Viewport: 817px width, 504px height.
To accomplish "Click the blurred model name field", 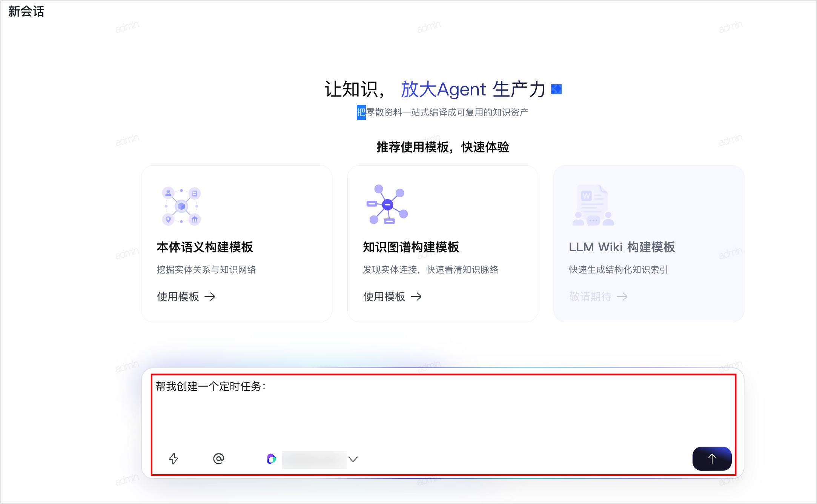I will pyautogui.click(x=315, y=459).
